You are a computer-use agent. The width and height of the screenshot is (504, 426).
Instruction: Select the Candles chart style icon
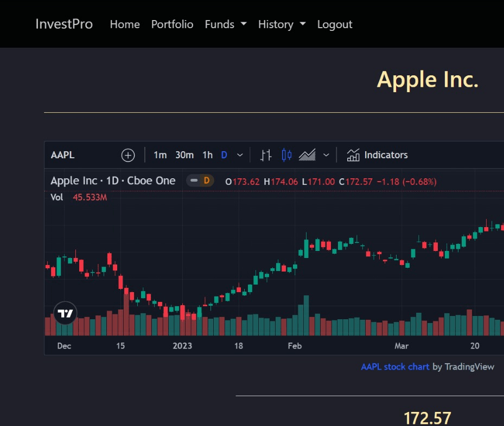(286, 155)
